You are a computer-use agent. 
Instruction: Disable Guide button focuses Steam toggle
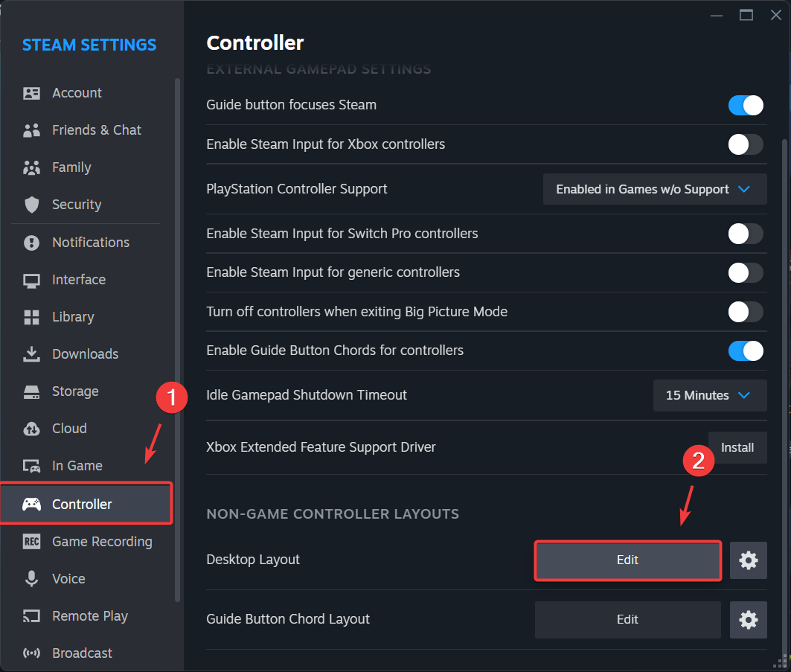click(x=746, y=105)
